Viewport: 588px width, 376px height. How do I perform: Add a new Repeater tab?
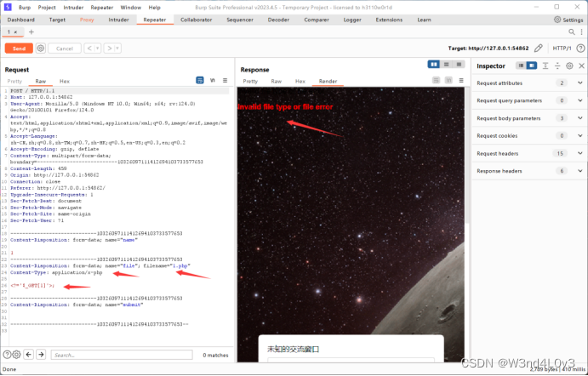click(x=31, y=31)
